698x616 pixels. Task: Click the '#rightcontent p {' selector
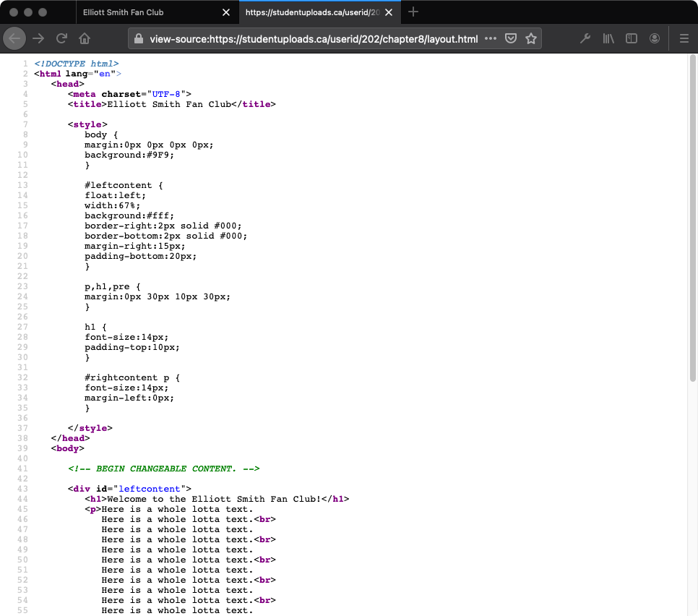pos(132,377)
